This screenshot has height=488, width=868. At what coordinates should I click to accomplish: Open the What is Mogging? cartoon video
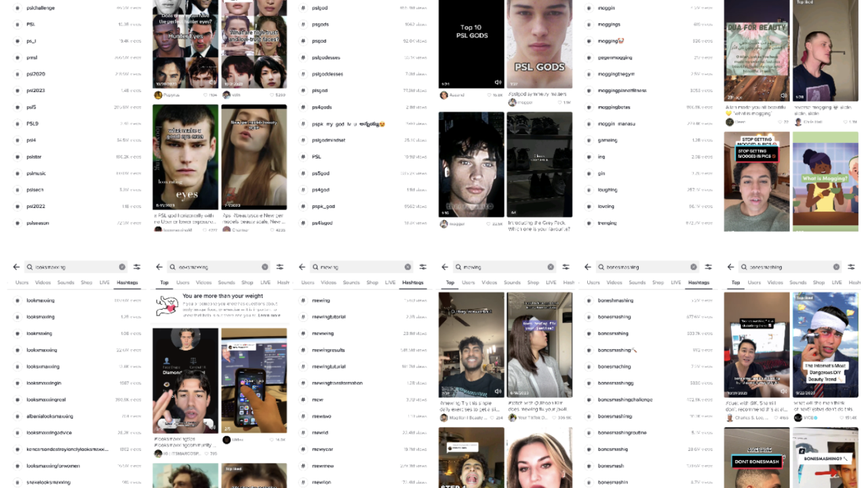click(x=825, y=181)
